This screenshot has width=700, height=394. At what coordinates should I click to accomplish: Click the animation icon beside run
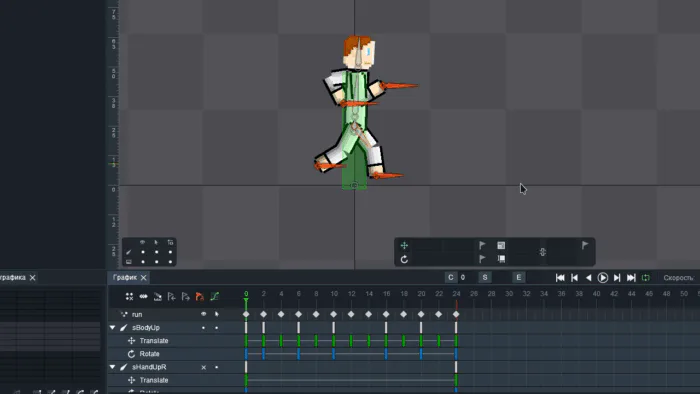point(124,314)
